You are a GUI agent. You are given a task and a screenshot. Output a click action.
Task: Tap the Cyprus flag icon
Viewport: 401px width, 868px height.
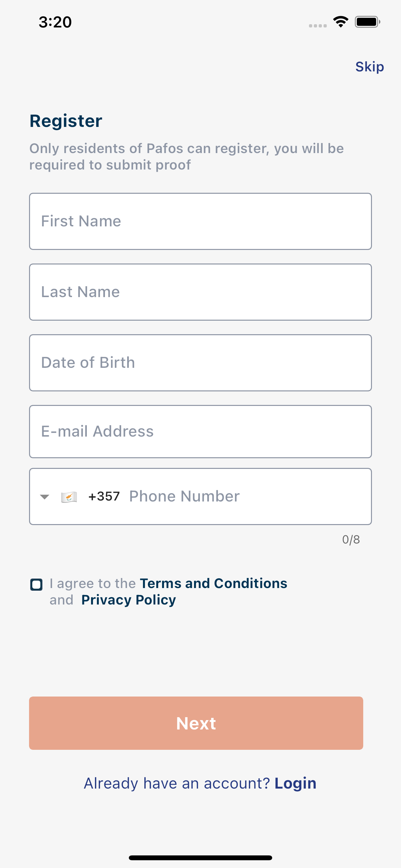69,497
